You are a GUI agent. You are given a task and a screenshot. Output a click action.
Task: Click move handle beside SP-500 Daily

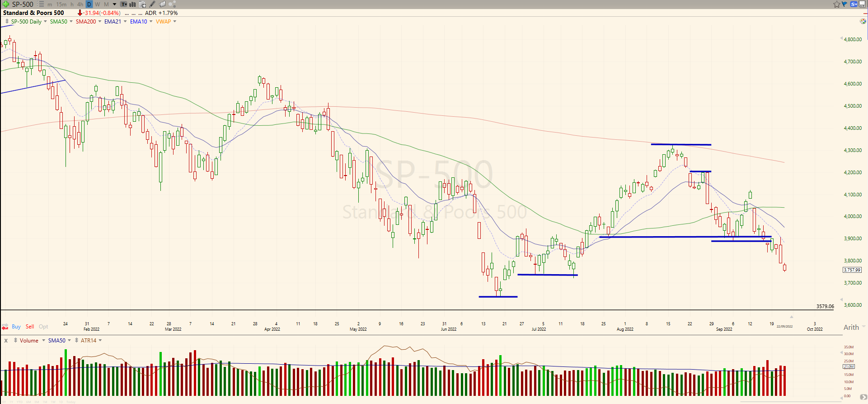(x=7, y=21)
